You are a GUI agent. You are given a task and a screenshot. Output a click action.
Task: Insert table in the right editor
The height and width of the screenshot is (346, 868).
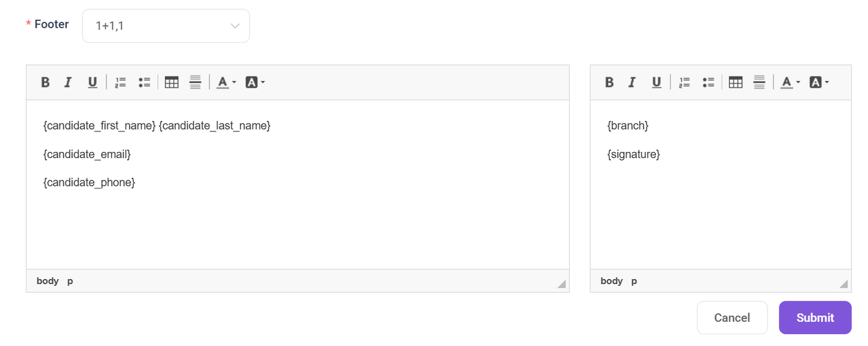coord(736,82)
